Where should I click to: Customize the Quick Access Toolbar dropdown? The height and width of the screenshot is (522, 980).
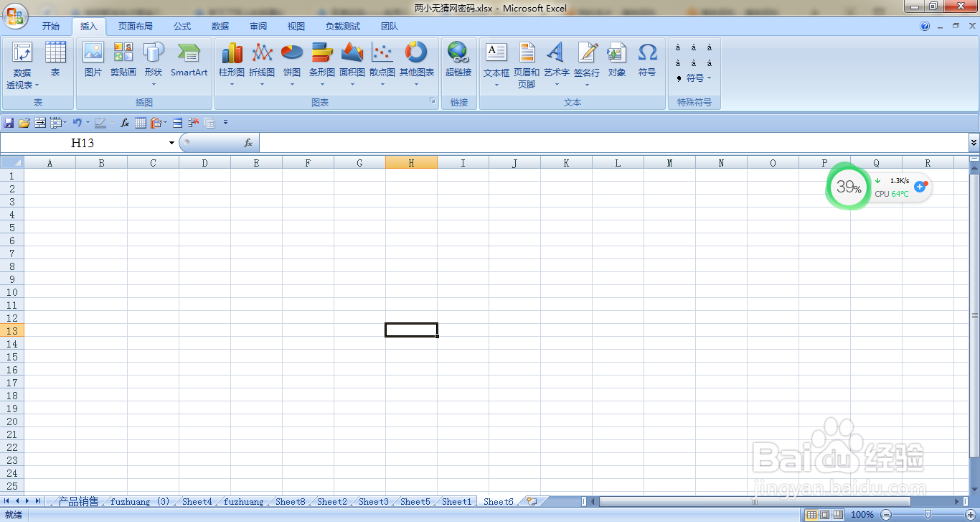pos(225,123)
